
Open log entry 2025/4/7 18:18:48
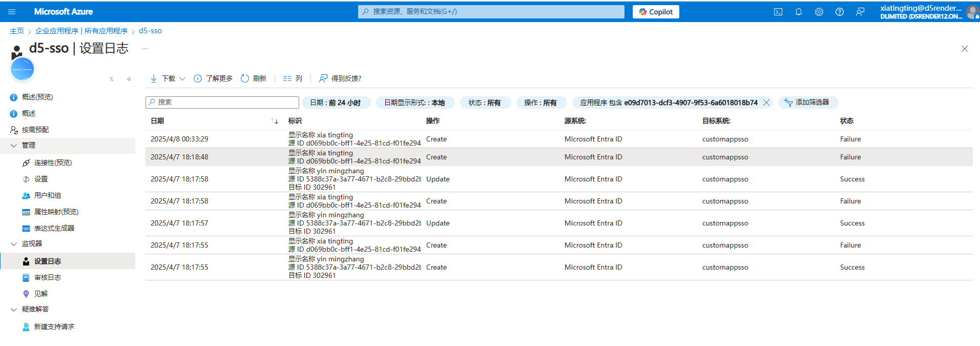559,157
